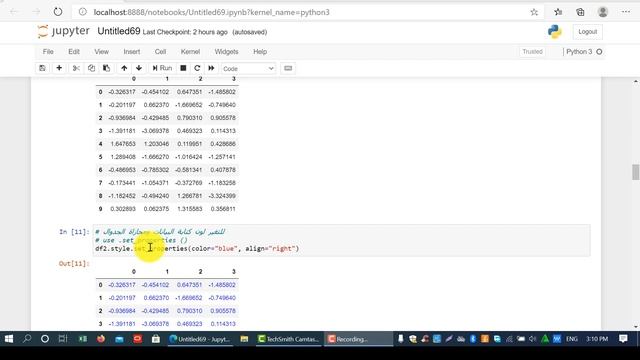Open the volume control in system tray

[x=533, y=339]
